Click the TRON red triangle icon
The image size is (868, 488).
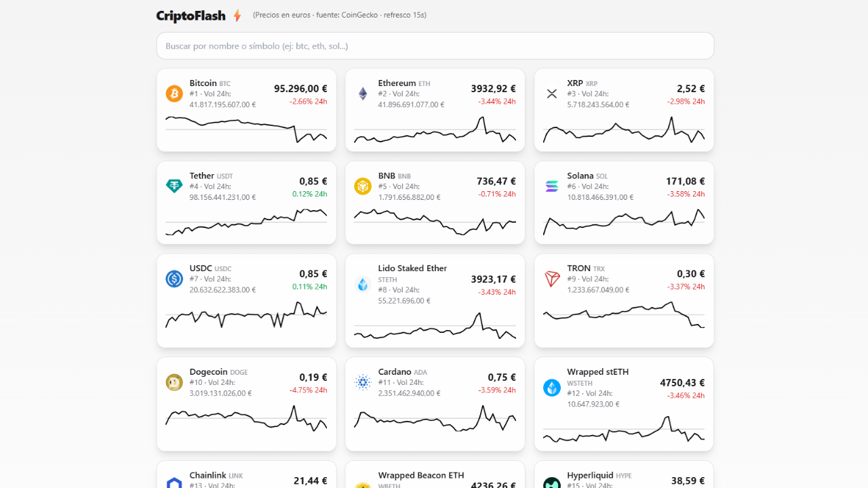pos(552,279)
